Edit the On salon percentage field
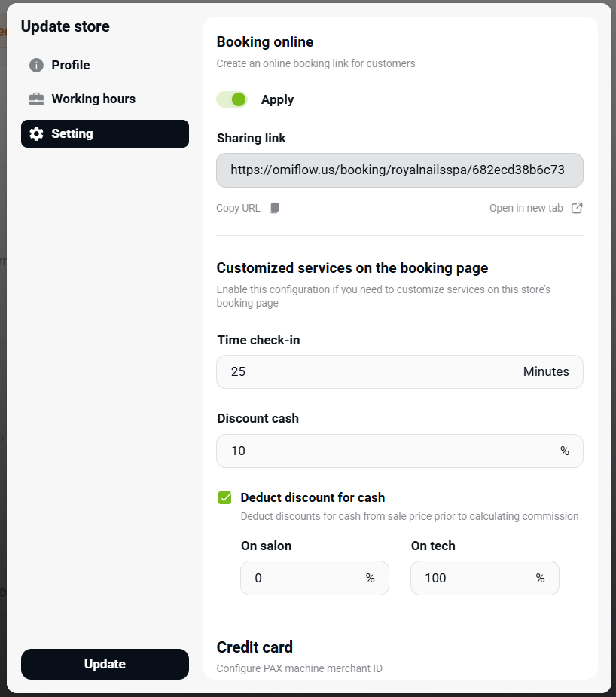Image resolution: width=616 pixels, height=697 pixels. pyautogui.click(x=305, y=578)
